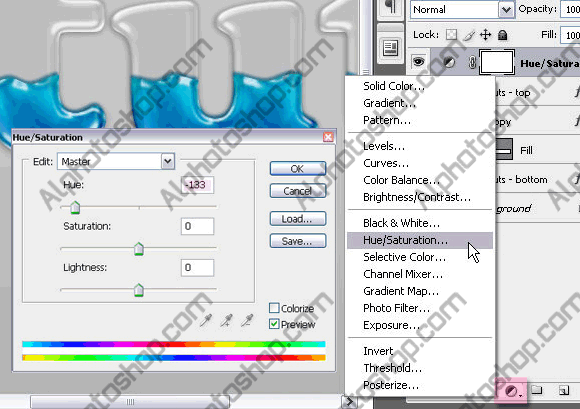Toggle lock transparent pixels icon
Viewport: 580px width, 409px height.
[451, 35]
